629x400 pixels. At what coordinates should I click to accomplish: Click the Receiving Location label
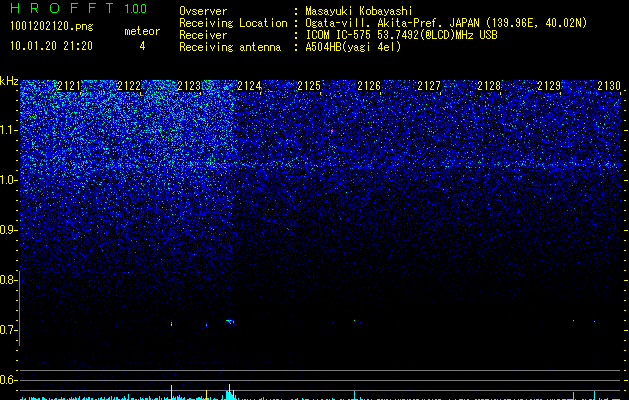point(233,23)
